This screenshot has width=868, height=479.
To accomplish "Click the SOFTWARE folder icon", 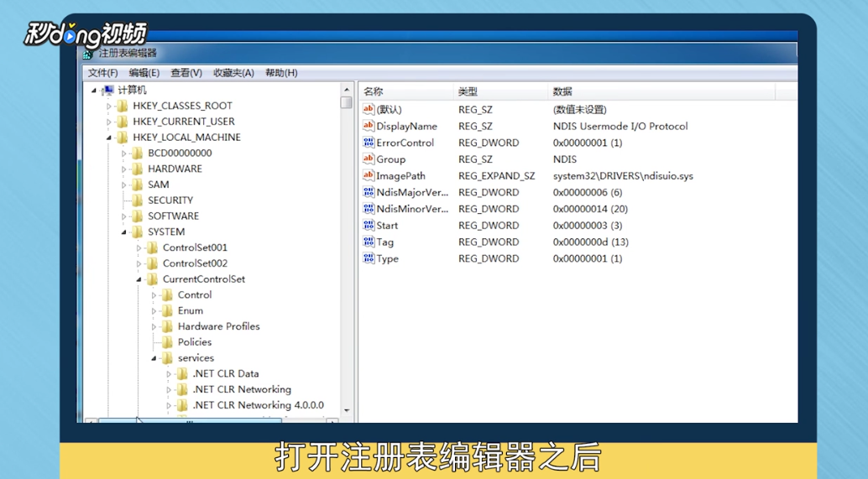I will [138, 216].
